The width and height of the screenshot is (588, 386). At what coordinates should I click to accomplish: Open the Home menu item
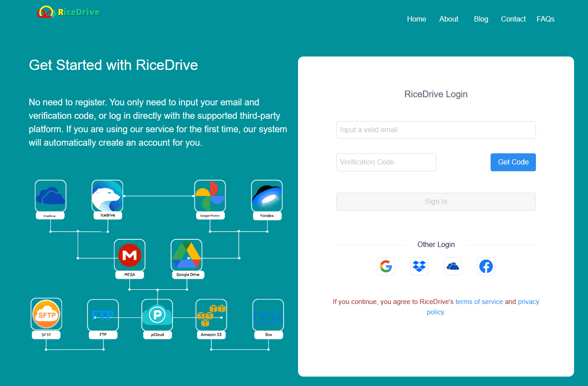[417, 19]
